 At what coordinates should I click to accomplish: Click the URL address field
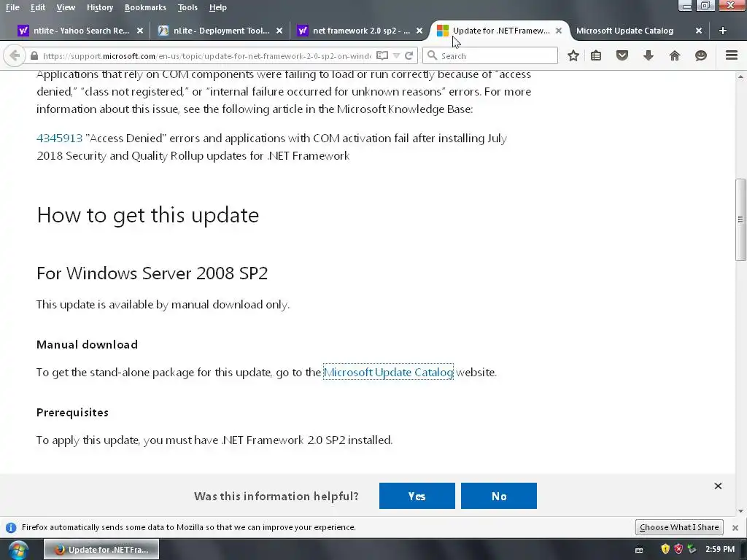(206, 55)
